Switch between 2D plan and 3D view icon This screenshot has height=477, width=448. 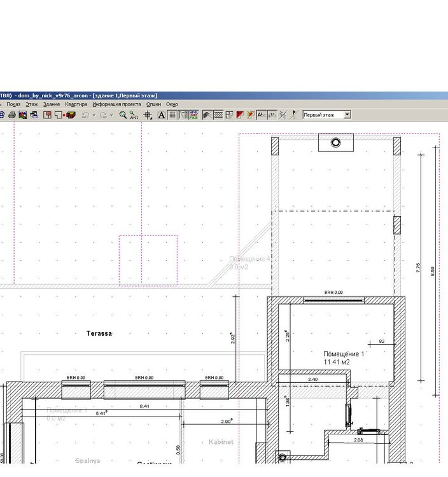tap(65, 115)
